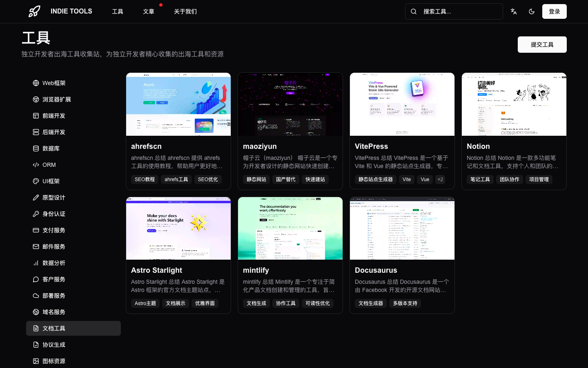Click the pencil icon beside 原型设计

pos(36,197)
